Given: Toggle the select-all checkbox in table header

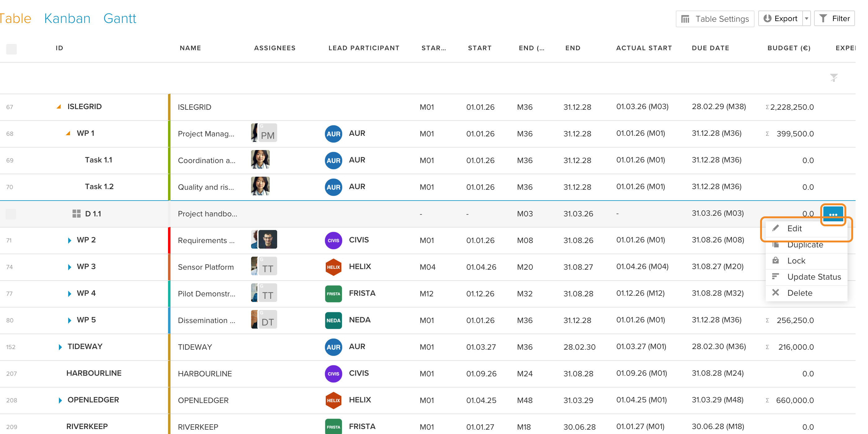Looking at the screenshot, I should coord(11,49).
